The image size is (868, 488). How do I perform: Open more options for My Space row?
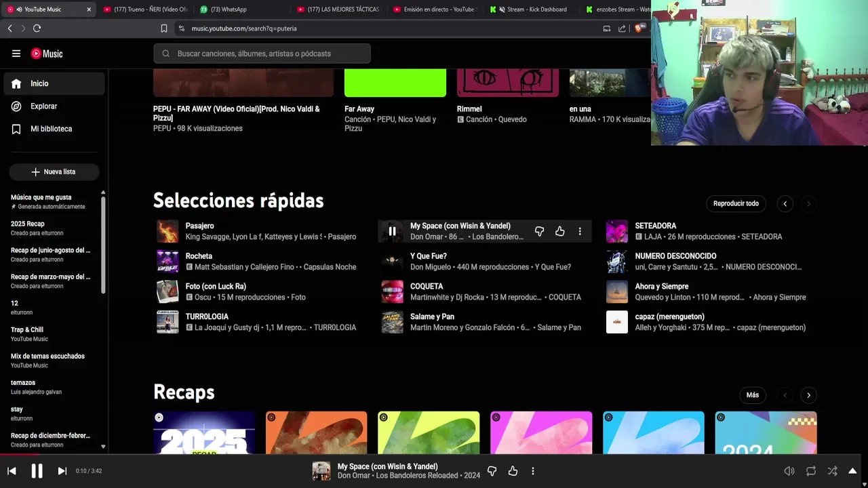580,231
